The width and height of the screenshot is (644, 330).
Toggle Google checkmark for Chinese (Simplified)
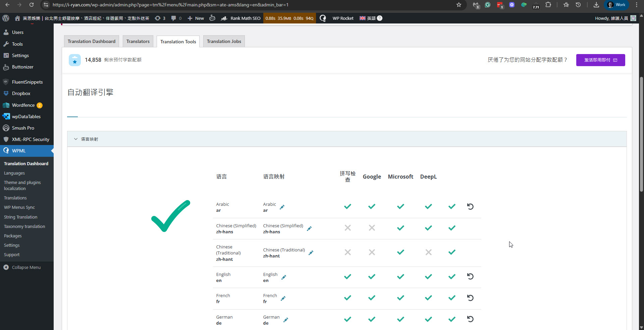[x=372, y=228]
